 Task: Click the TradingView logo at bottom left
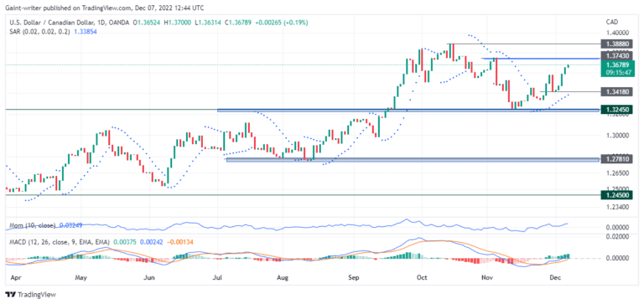tap(31, 295)
